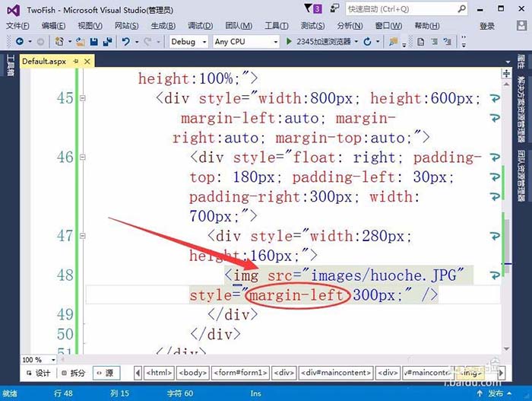Collapse the code block at line 45
Image resolution: width=532 pixels, height=401 pixels.
(x=82, y=98)
